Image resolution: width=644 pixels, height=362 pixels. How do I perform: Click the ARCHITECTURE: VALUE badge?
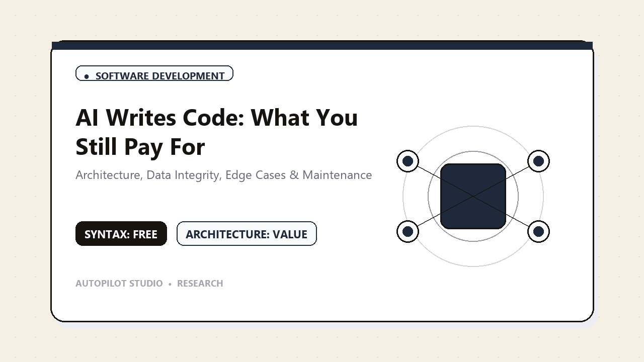[247, 234]
